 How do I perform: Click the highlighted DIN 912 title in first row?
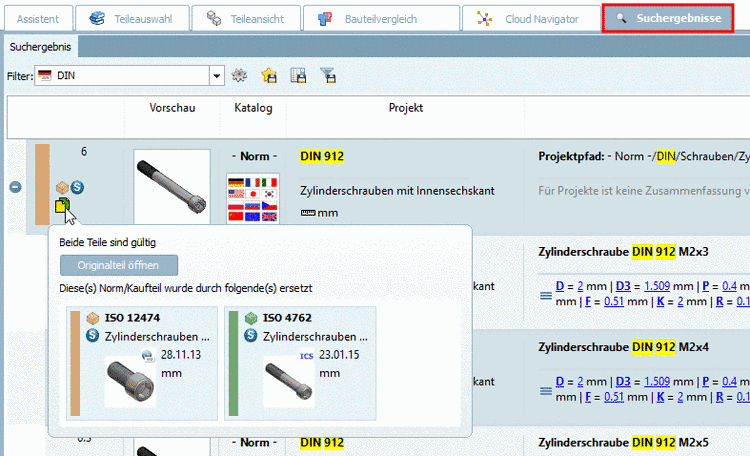click(322, 156)
